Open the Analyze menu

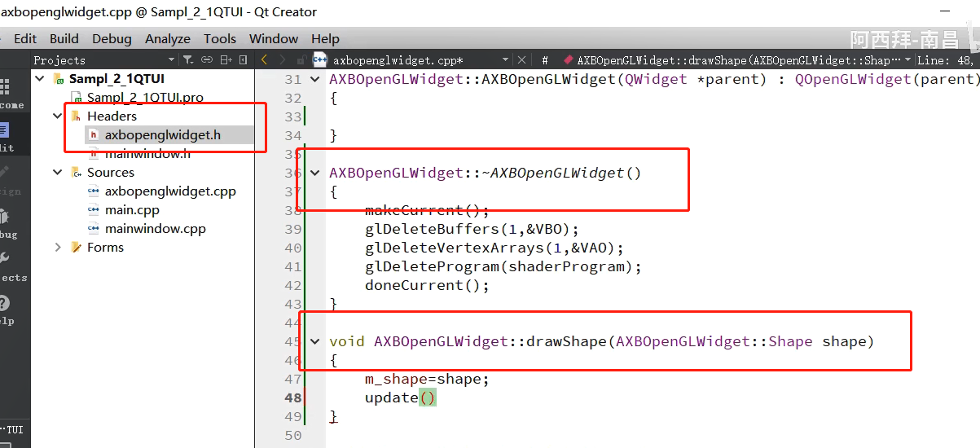pos(168,38)
